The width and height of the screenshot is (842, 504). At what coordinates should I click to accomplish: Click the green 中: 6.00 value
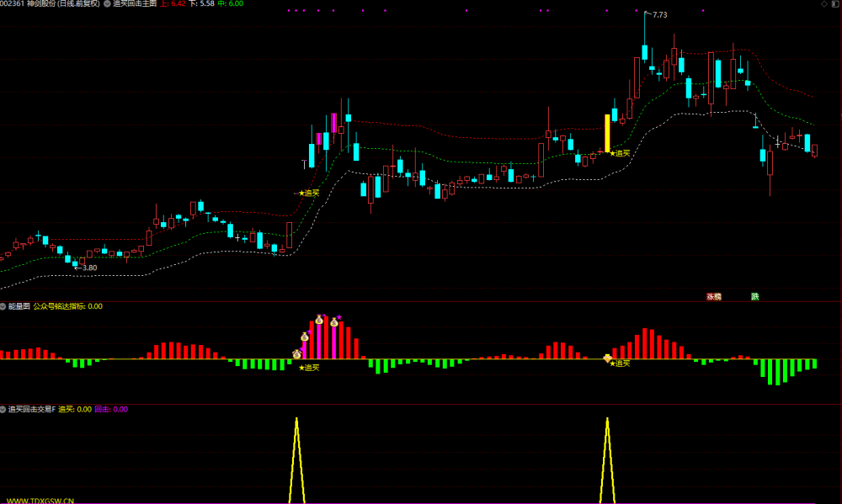[231, 3]
